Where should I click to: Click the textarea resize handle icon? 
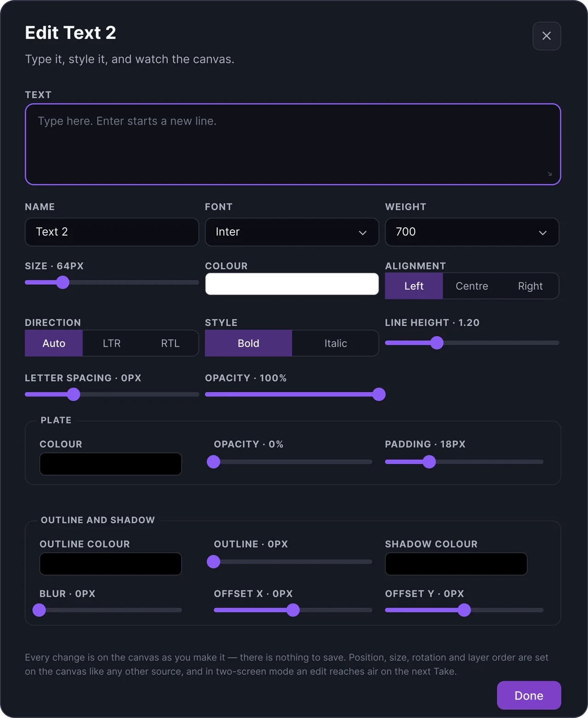(x=549, y=174)
